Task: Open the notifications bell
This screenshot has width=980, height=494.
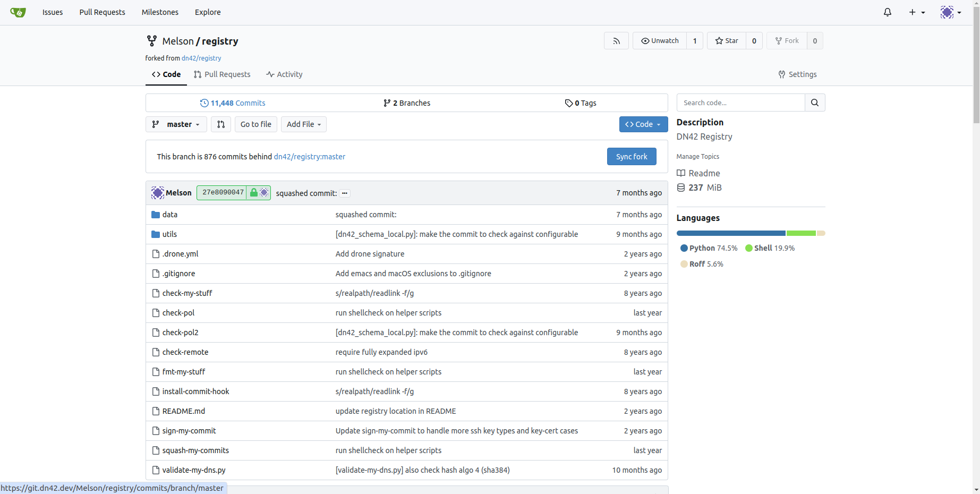Action: [887, 12]
